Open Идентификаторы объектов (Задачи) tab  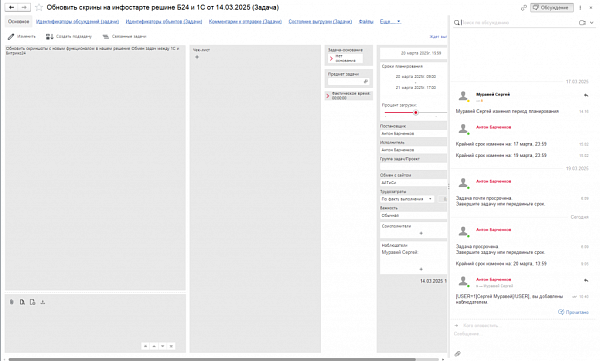(x=164, y=21)
